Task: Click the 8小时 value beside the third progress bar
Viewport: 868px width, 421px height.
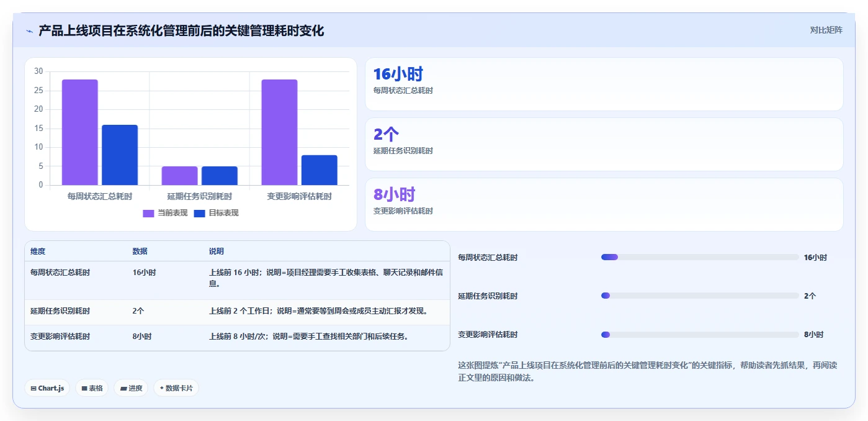Action: pos(813,335)
